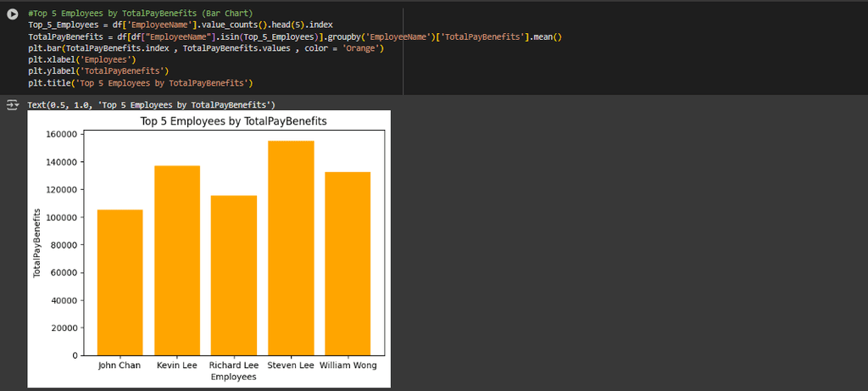This screenshot has height=391, width=868.
Task: Click the 'TotalPayBenefits' y-axis label
Action: coord(37,244)
